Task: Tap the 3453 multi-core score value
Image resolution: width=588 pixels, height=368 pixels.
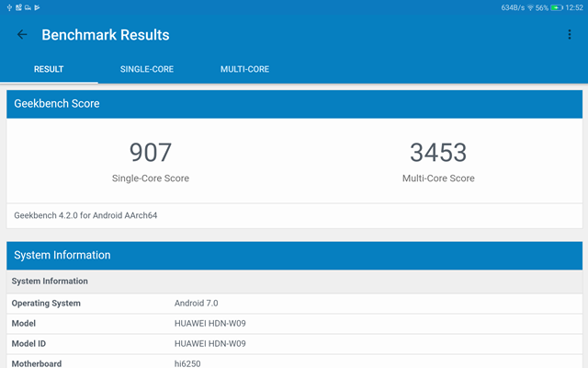Action: pos(438,153)
